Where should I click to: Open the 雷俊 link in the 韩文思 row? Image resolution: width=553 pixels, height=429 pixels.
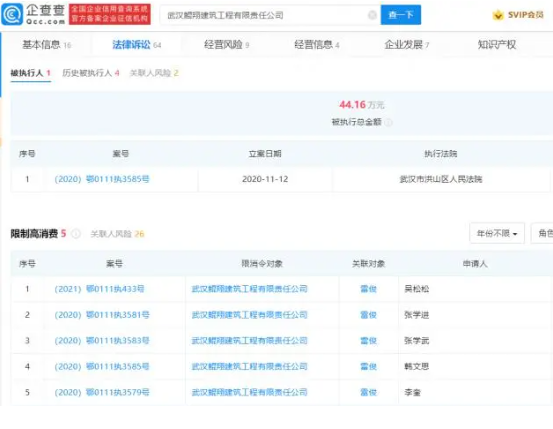[x=369, y=367]
